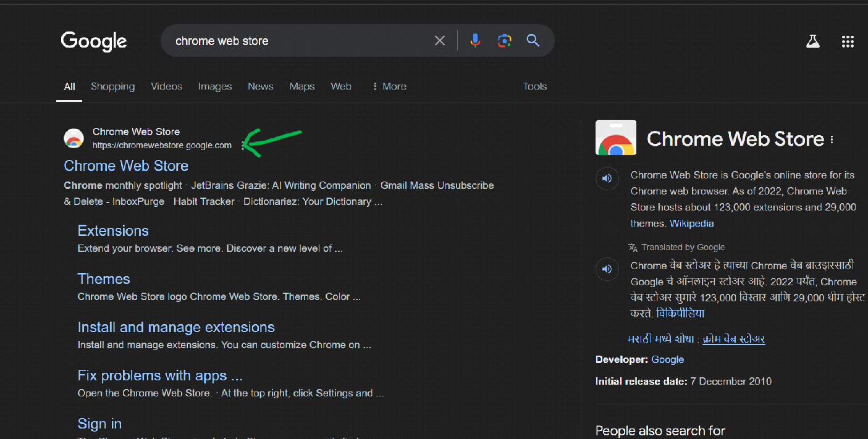Switch to the Shopping tab
This screenshot has height=439, width=868.
tap(112, 86)
